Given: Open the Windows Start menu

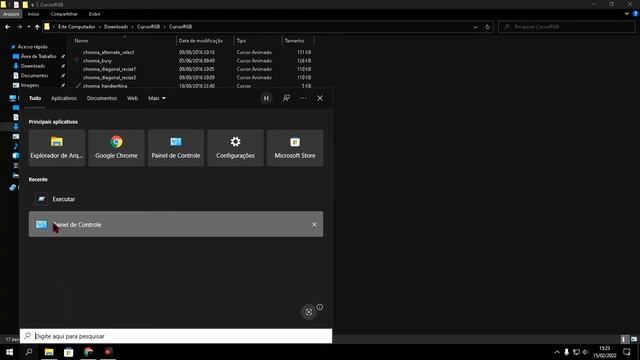Looking at the screenshot, I should click(x=9, y=352).
